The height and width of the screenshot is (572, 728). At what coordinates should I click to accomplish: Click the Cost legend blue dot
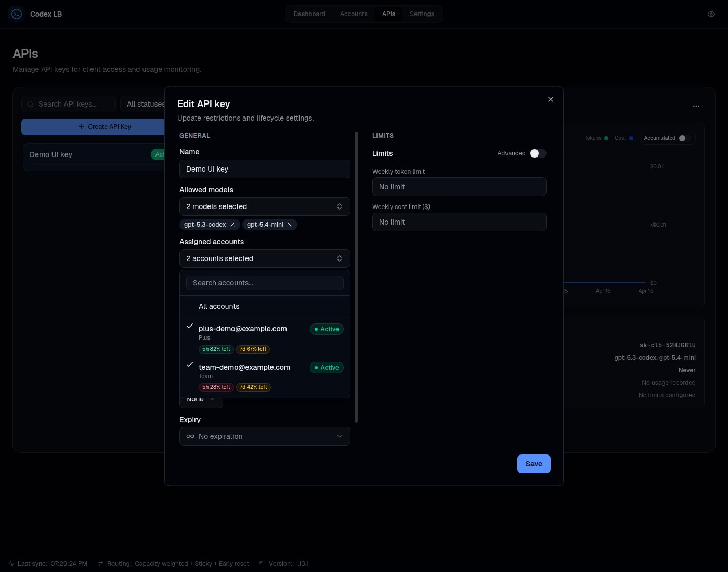[x=631, y=138]
